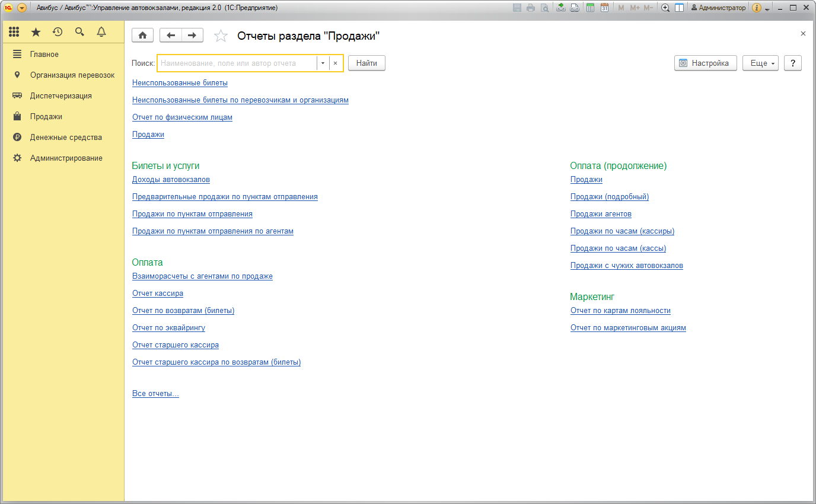
Task: Add this page to favorites with outline star
Action: (221, 36)
